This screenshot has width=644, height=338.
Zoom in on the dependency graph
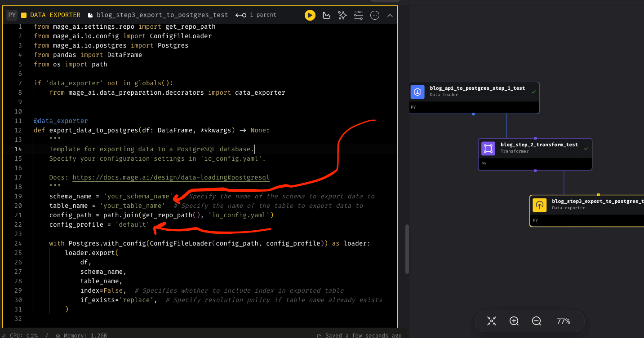tap(514, 321)
